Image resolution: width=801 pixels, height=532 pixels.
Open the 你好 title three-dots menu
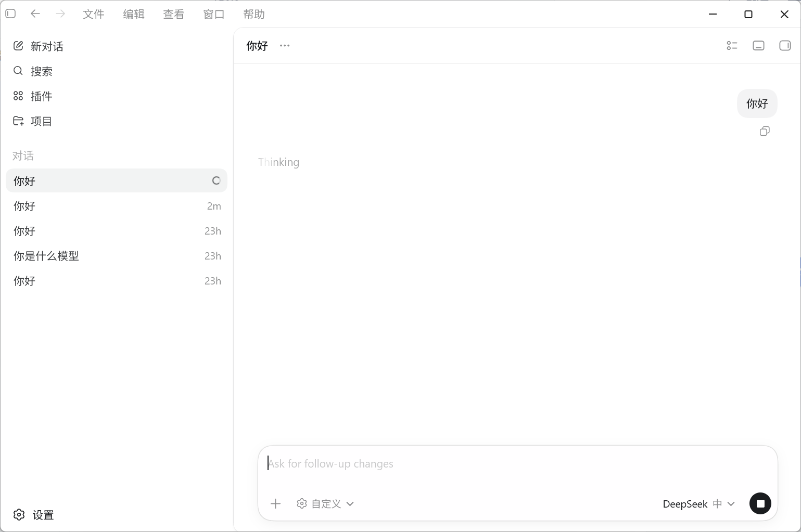pos(285,46)
